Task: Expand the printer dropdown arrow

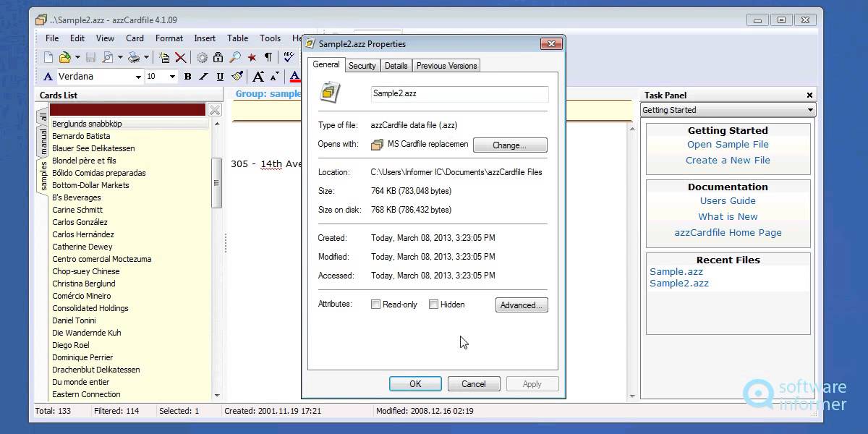Action: pyautogui.click(x=146, y=57)
